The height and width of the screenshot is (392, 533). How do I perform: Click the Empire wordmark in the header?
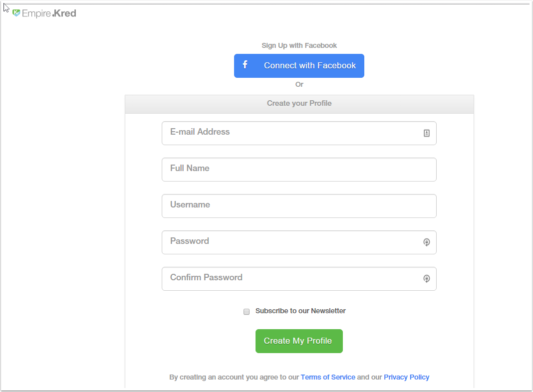[36, 13]
